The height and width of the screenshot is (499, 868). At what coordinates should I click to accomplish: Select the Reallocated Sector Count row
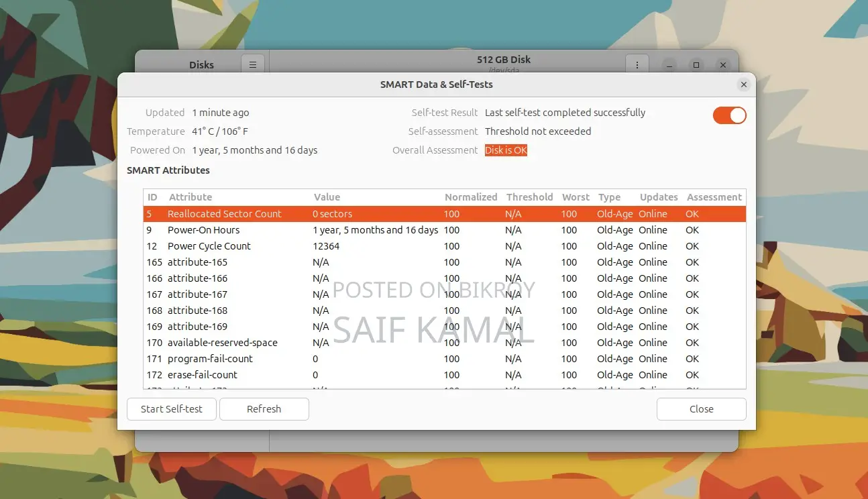(445, 214)
